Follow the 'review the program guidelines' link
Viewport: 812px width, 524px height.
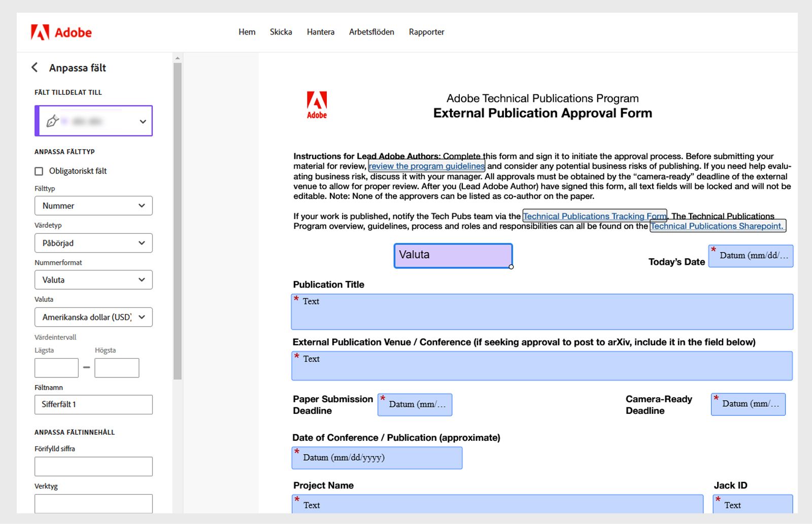(427, 166)
